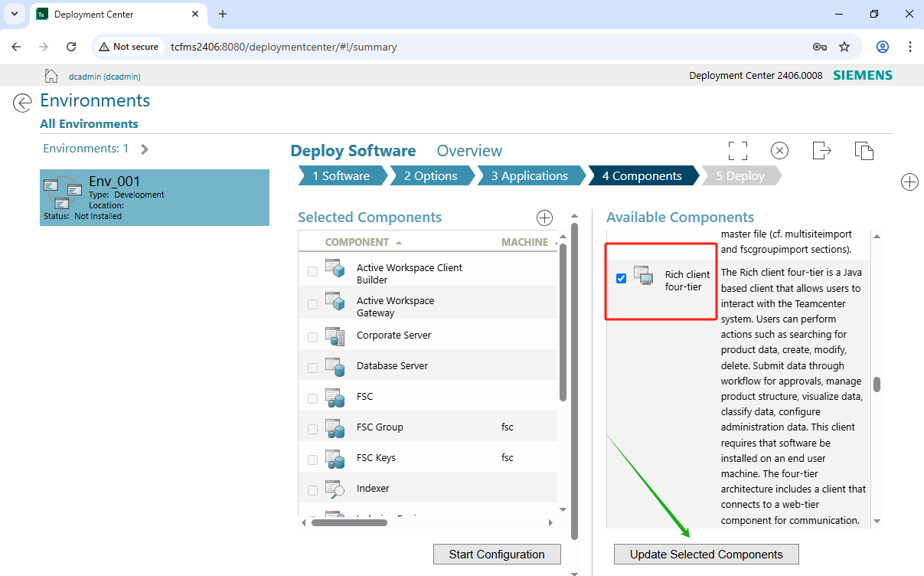Click the Corporate Server component icon
Image resolution: width=924 pixels, height=576 pixels.
click(335, 335)
